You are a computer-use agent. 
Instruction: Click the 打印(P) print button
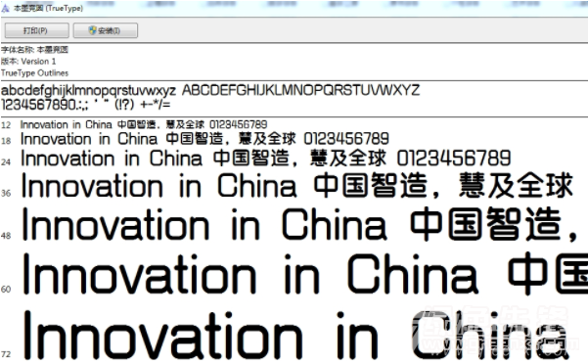pos(37,30)
